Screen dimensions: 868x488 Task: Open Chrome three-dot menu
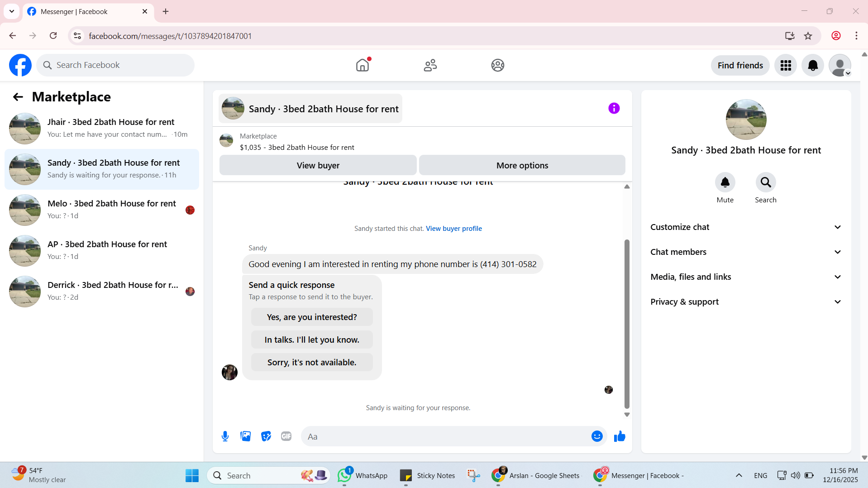856,36
